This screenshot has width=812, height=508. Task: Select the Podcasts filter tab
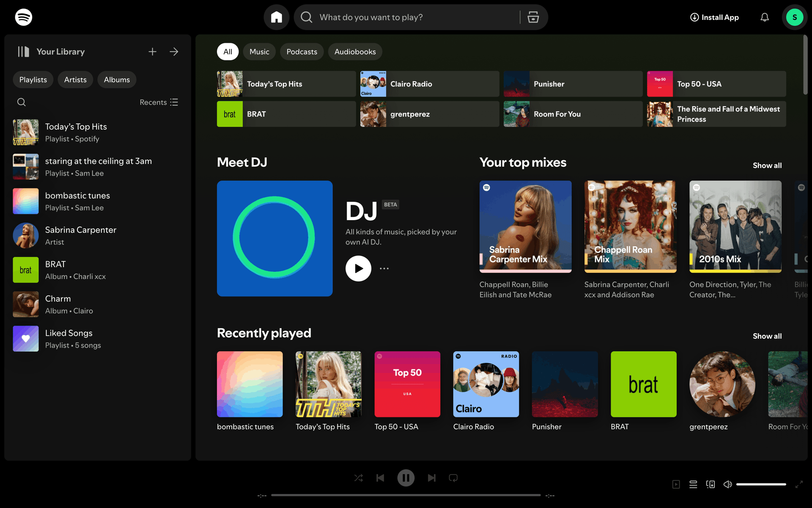click(x=302, y=52)
